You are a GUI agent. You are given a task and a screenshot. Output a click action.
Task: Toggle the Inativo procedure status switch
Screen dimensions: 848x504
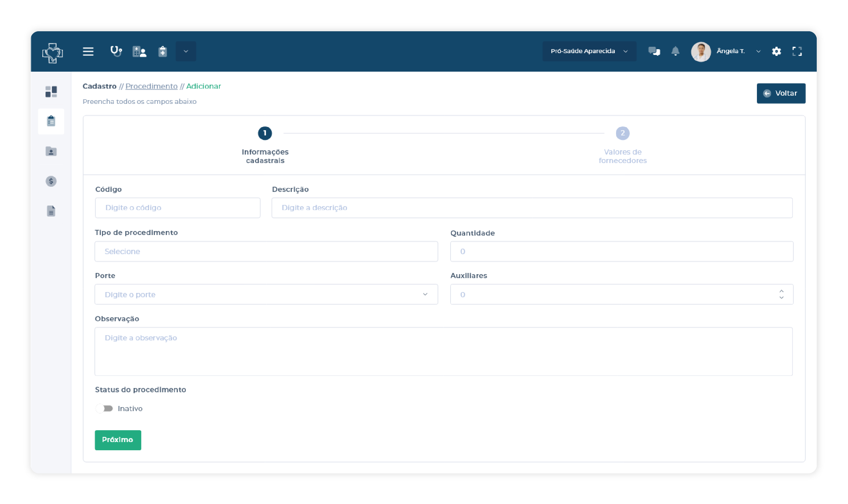click(x=105, y=408)
